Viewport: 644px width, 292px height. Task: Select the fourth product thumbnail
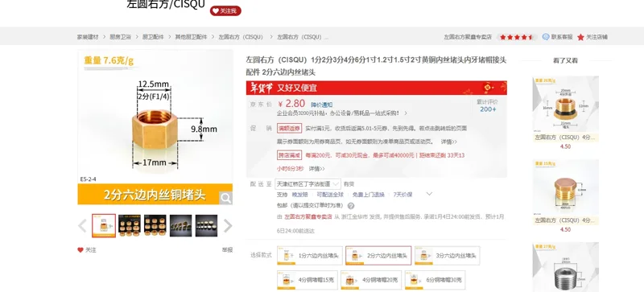(180, 225)
